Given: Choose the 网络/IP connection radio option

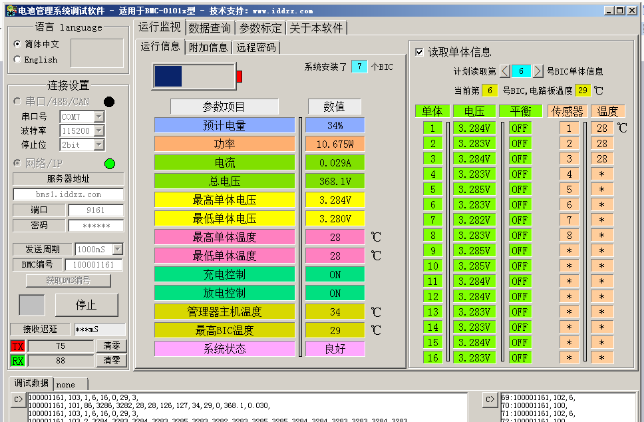Looking at the screenshot, I should [17, 163].
